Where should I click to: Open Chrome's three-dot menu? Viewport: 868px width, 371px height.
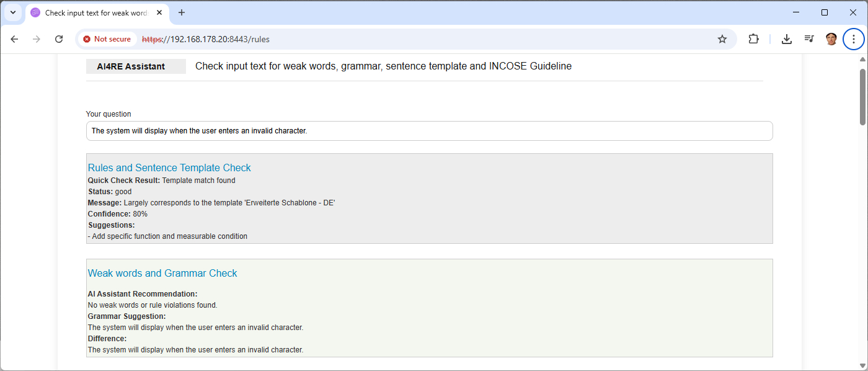[854, 38]
